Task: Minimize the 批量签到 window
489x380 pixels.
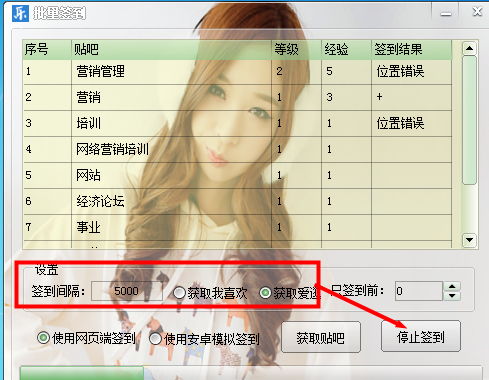Action: [x=445, y=14]
